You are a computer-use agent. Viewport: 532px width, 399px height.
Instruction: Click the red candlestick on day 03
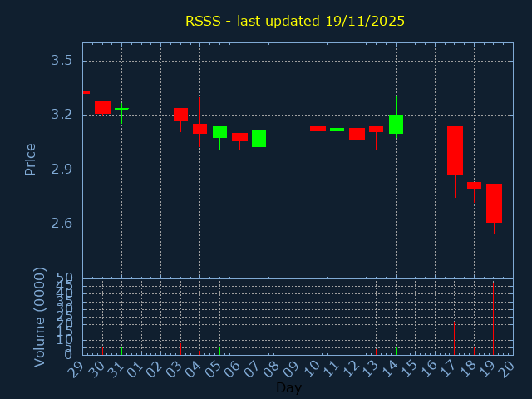click(180, 115)
